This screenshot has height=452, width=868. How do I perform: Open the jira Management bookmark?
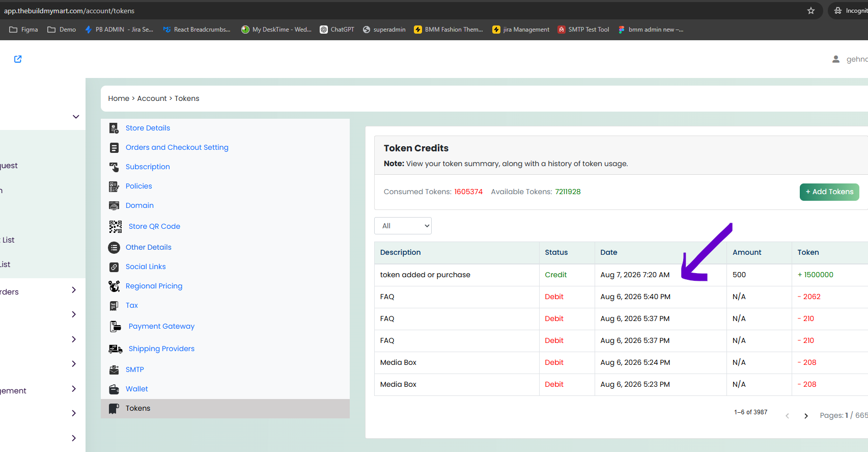(x=521, y=30)
